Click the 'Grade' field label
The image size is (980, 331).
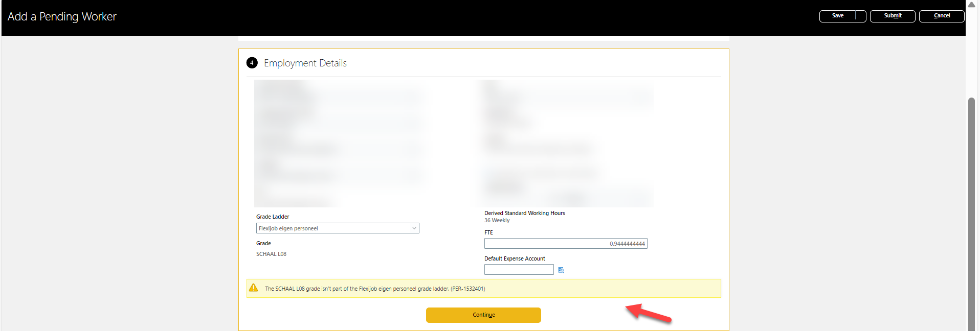coord(263,243)
